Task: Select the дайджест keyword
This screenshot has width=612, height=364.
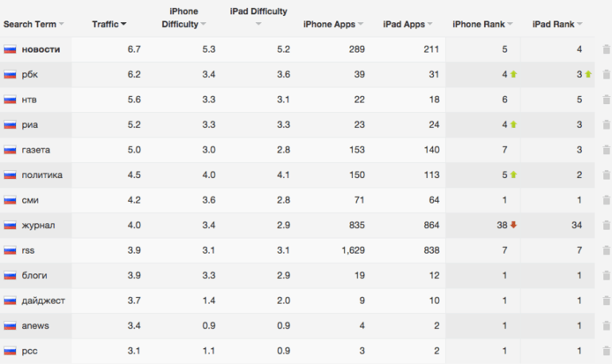Action: (x=44, y=300)
